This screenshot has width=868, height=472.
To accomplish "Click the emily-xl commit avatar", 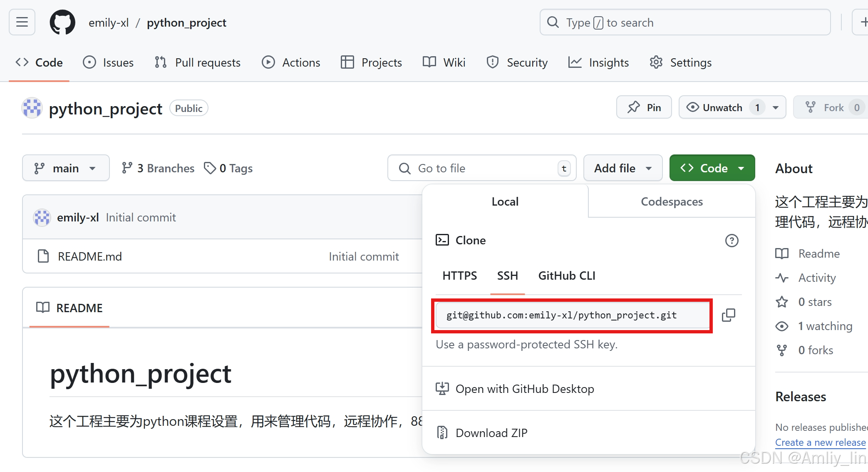I will (x=42, y=217).
